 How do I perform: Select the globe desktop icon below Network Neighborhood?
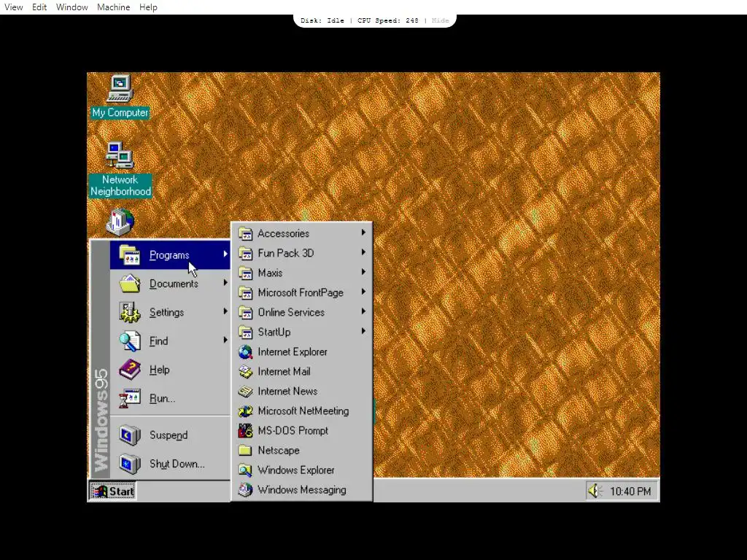point(120,222)
